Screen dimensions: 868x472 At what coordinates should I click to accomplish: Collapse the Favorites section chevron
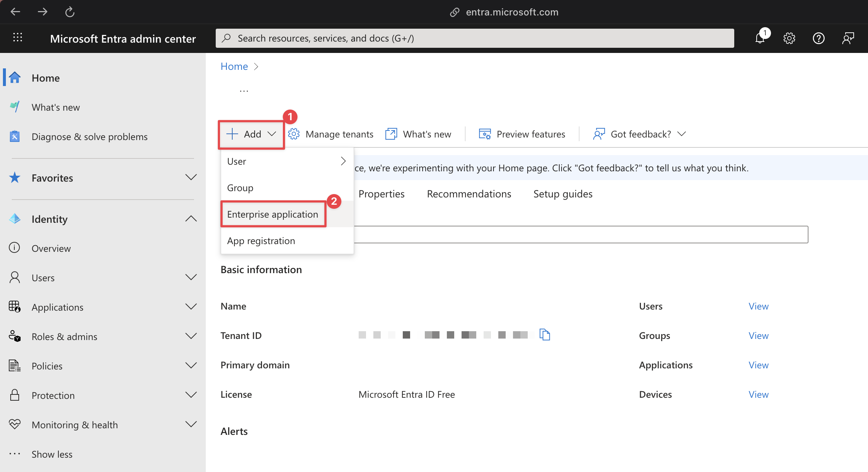click(x=191, y=178)
